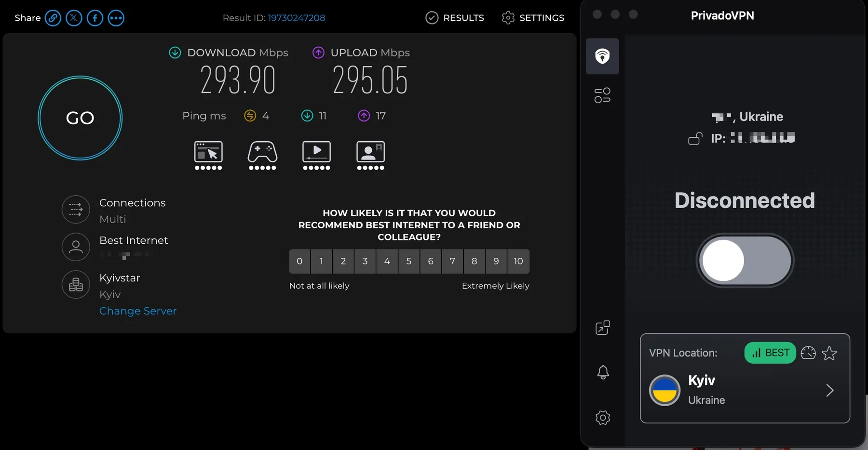The width and height of the screenshot is (868, 450).
Task: Click the 'Extremely Likely' label
Action: pyautogui.click(x=496, y=286)
